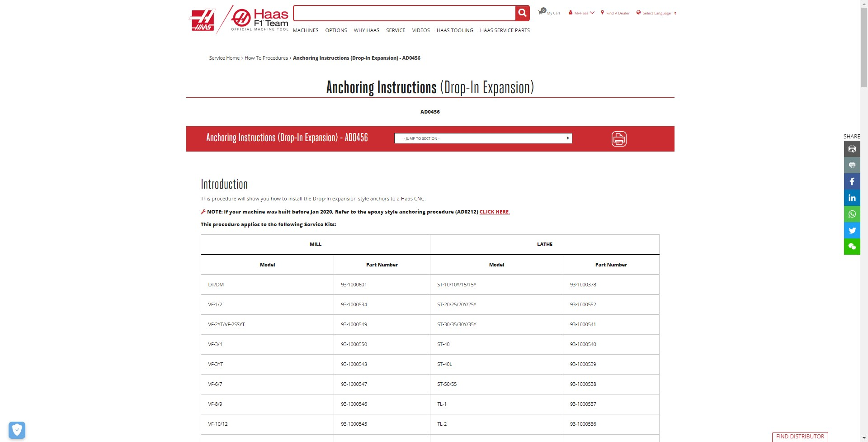868x442 pixels.
Task: Click the LATHE table header
Action: coord(544,244)
